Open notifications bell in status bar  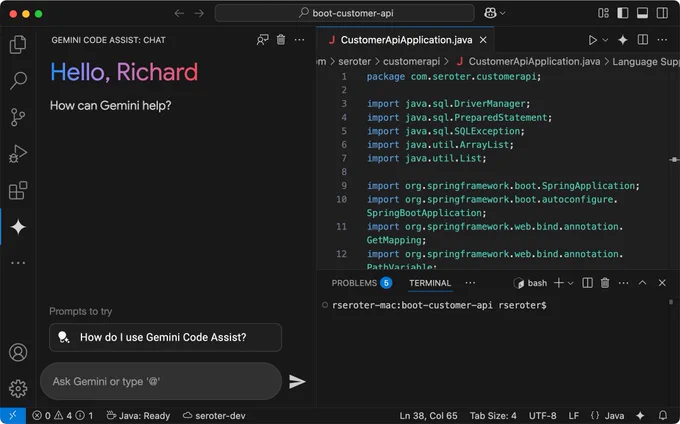coord(663,415)
